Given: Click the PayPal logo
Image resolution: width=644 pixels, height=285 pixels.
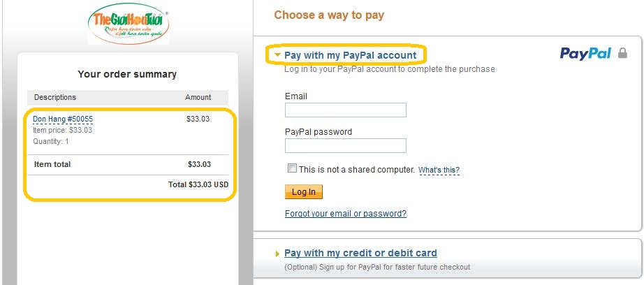Looking at the screenshot, I should 585,54.
